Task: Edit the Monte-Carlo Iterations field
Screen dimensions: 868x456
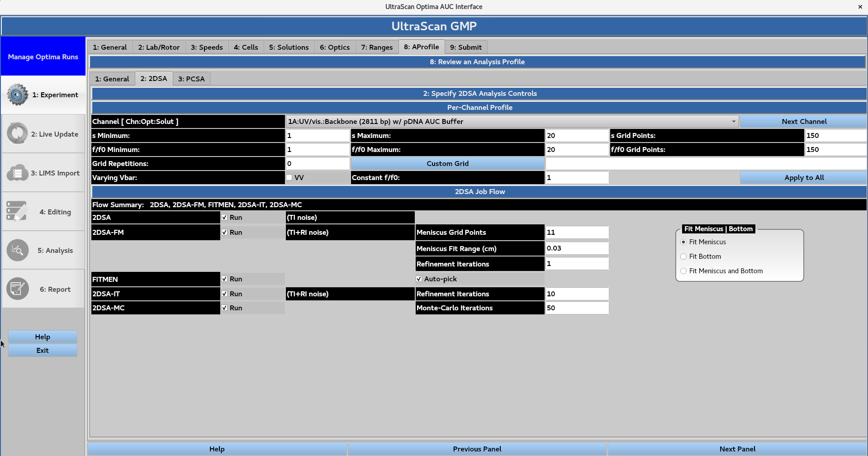Action: click(x=577, y=308)
